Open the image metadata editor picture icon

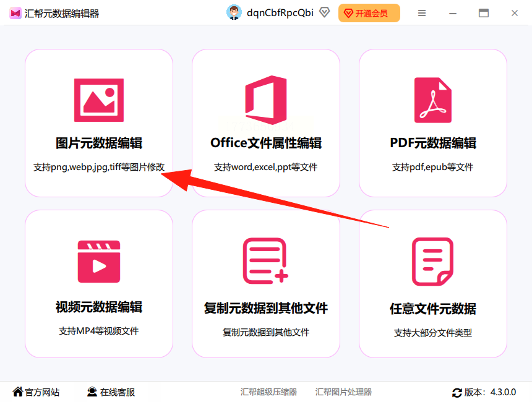(99, 100)
